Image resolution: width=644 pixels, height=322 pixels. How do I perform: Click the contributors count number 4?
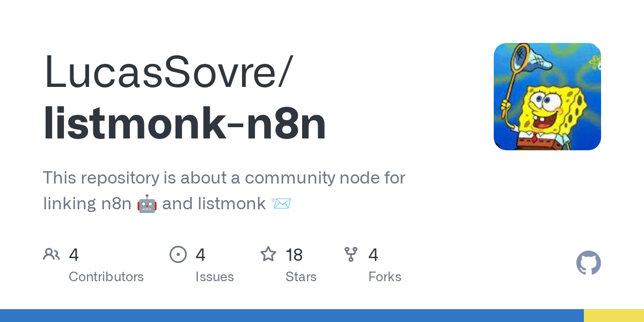pos(74,255)
